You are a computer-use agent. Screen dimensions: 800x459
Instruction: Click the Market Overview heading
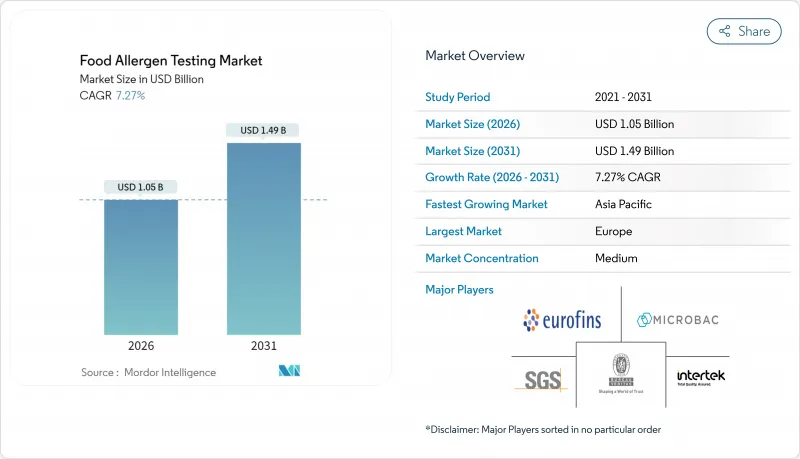point(475,56)
